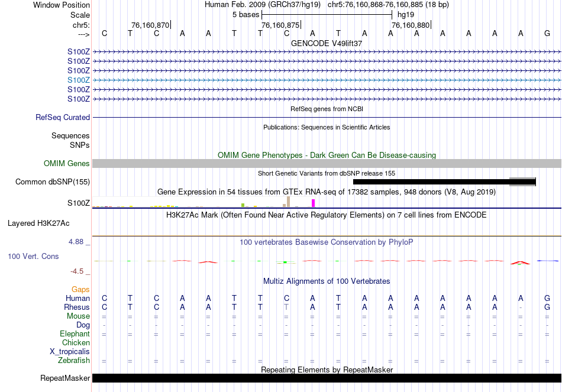This screenshot has width=562, height=392.
Task: Select the light blue S100Z transcript label
Action: pyautogui.click(x=79, y=80)
